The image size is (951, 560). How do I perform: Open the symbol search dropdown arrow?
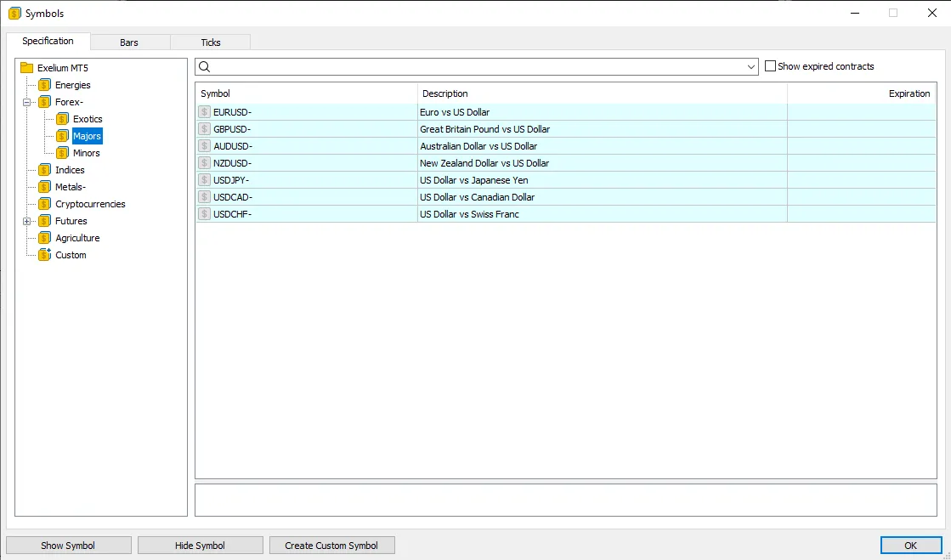[x=751, y=67]
